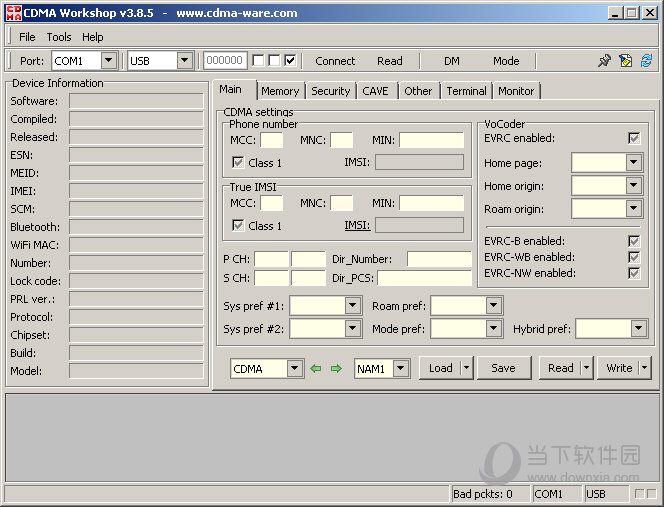
Task: Open Roam pref dropdown
Action: pyautogui.click(x=493, y=305)
